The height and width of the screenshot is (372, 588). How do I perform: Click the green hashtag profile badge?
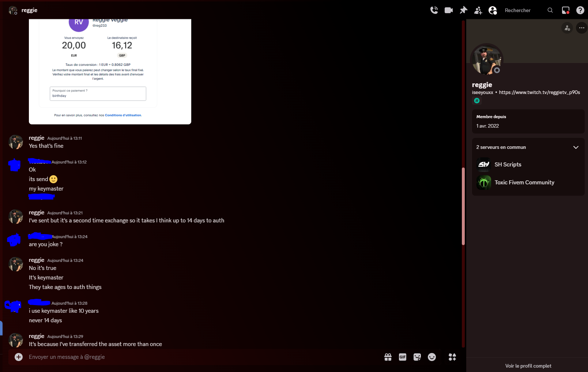pos(477,101)
